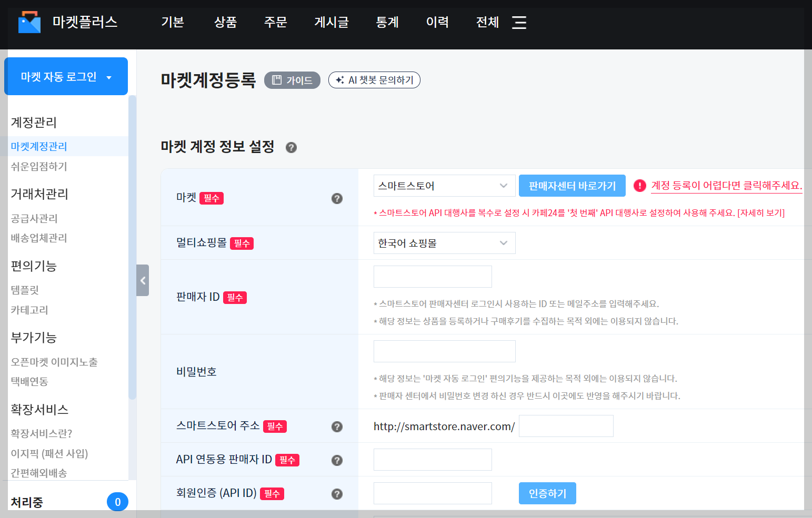Click AI 챗봇 문의하기 button

(374, 80)
